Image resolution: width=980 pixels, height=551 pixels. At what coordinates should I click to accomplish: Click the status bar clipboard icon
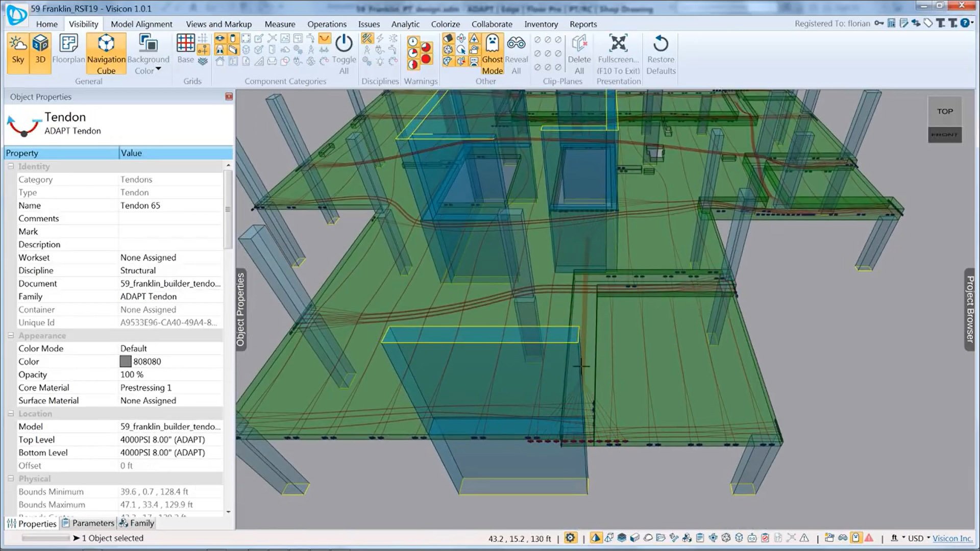pos(700,538)
